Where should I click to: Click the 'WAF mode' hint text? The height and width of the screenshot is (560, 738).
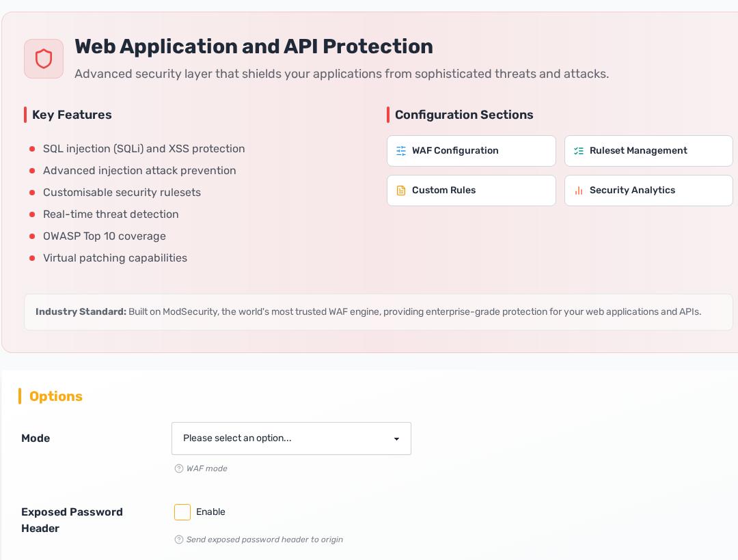pos(206,468)
